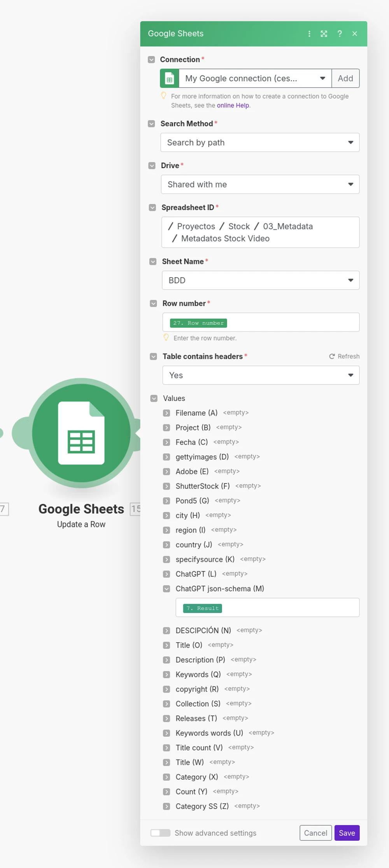Select the '7. Result' mapped pill
Viewport: 389px width, 868px height.
click(203, 608)
